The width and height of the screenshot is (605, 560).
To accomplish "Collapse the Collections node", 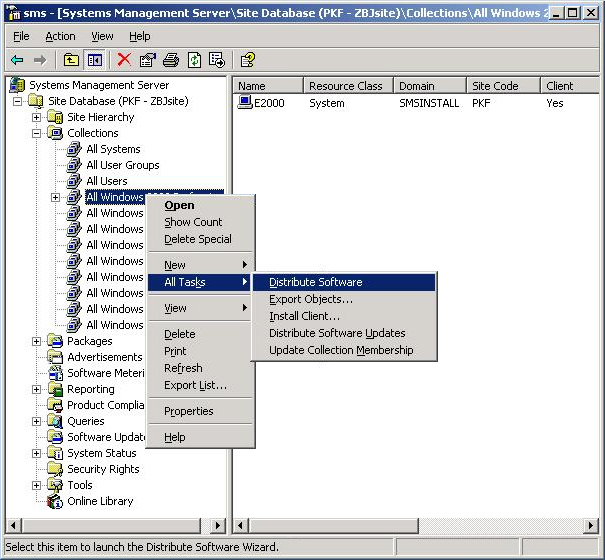I will click(36, 134).
